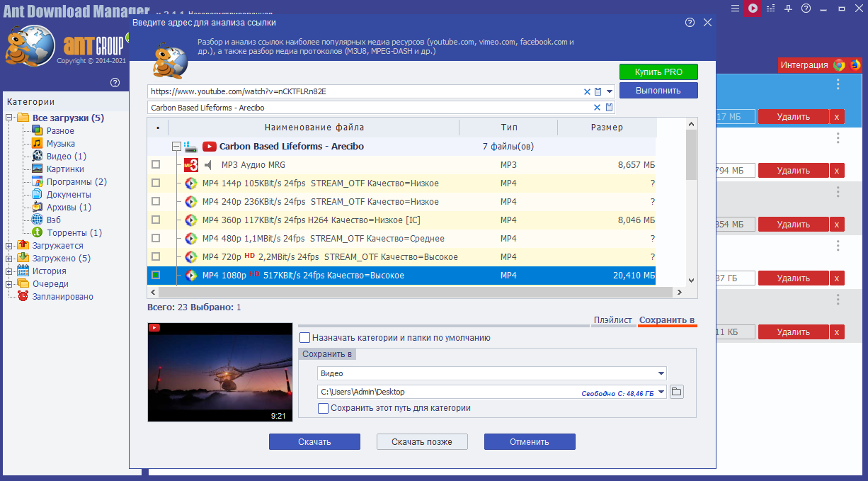Open three-dot menu of first download row
This screenshot has width=868, height=481.
point(838,84)
